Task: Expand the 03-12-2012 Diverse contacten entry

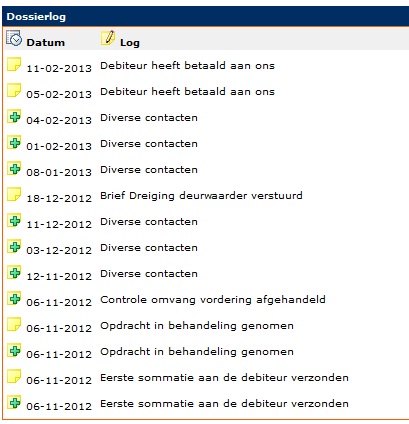Action: (14, 246)
